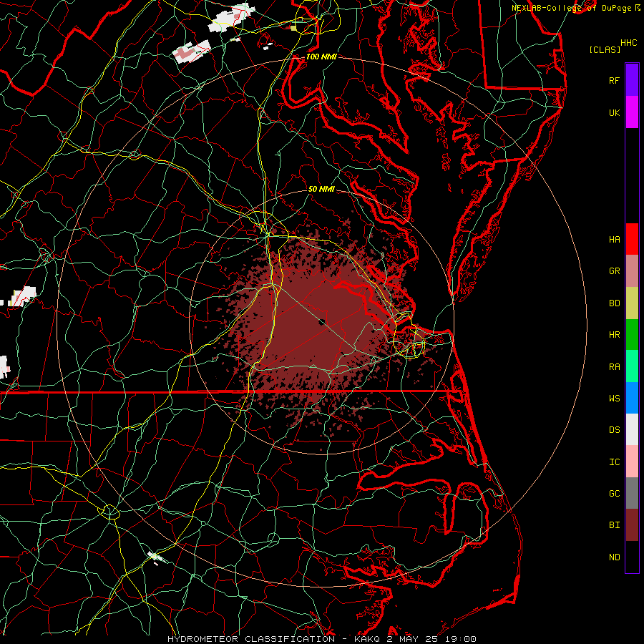Click the GR legend label
This screenshot has height=644, width=644.
(x=614, y=271)
